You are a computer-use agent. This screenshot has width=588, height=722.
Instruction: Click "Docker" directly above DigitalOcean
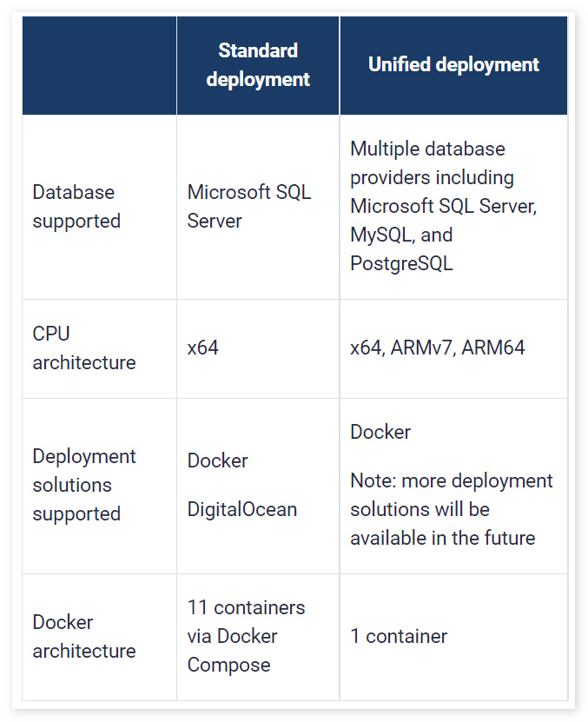(x=218, y=460)
